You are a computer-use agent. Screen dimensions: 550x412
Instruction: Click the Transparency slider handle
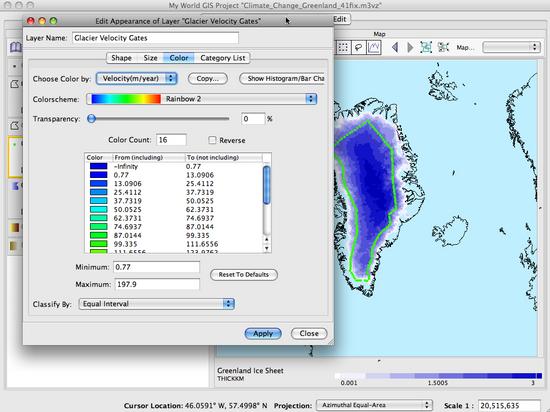pos(92,119)
